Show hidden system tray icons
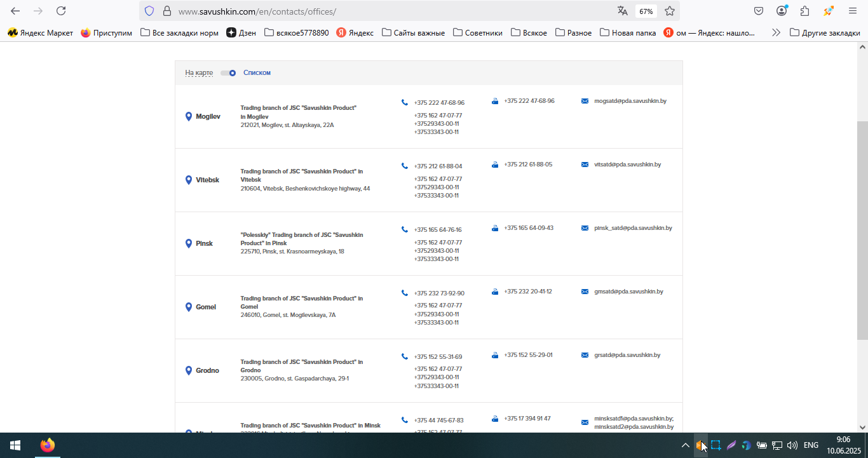The width and height of the screenshot is (868, 458). (x=685, y=445)
